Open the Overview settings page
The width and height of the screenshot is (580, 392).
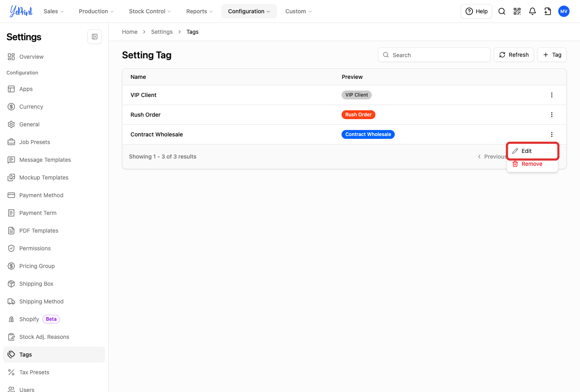(54, 57)
